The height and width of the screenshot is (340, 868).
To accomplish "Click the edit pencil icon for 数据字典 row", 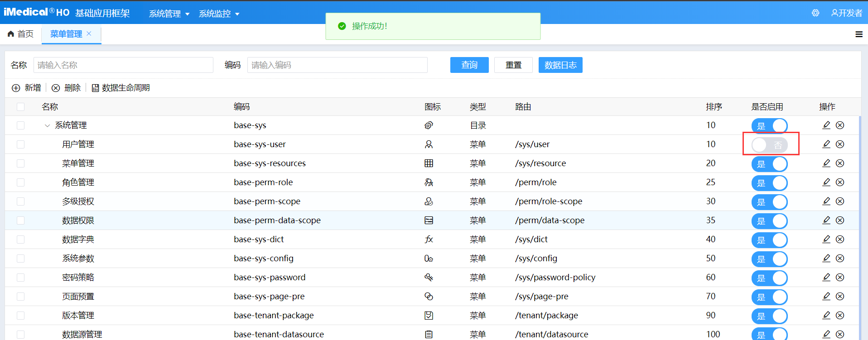I will click(826, 239).
